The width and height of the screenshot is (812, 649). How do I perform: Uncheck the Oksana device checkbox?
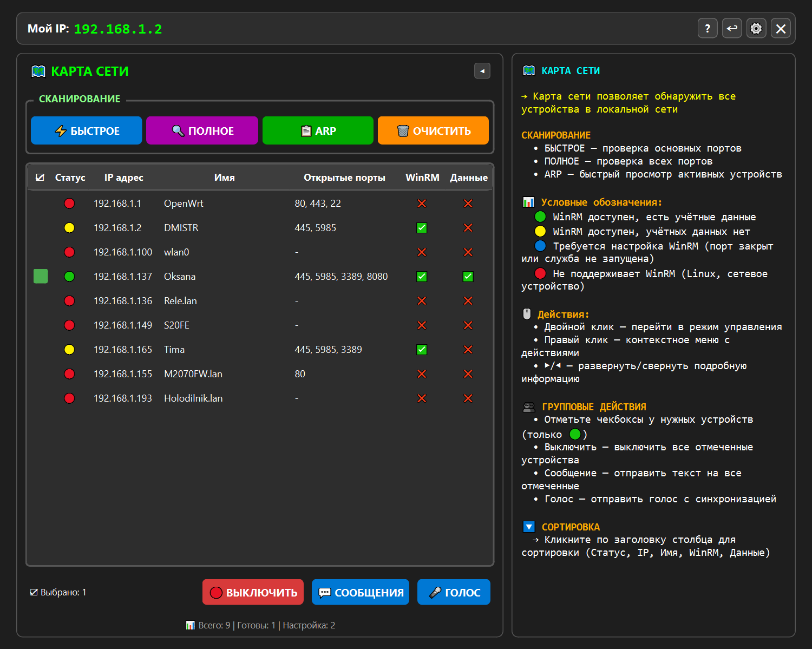coord(41,277)
